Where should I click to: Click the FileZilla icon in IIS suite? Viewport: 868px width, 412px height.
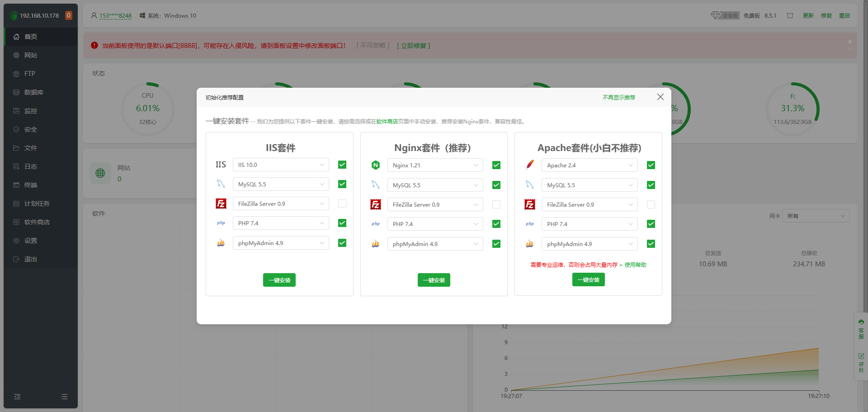tap(221, 204)
